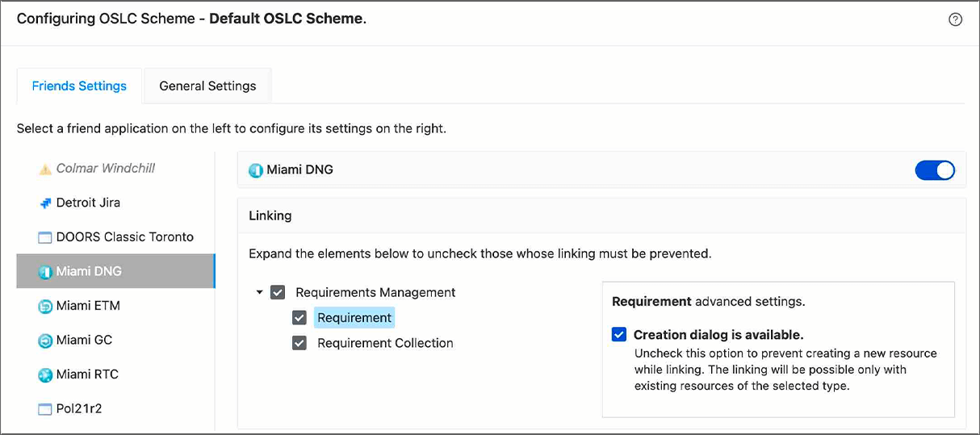Click the Miami ETM icon
The width and height of the screenshot is (980, 435).
pyautogui.click(x=45, y=306)
